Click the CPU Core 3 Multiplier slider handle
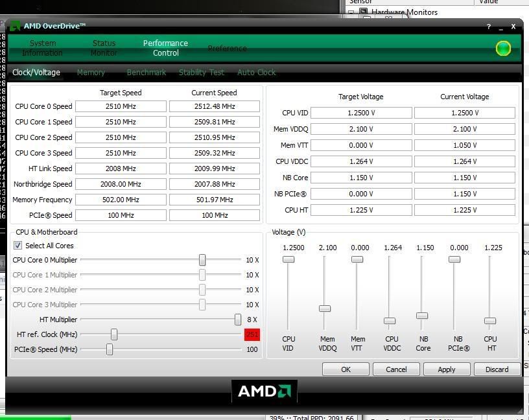529x420 pixels. (x=202, y=304)
